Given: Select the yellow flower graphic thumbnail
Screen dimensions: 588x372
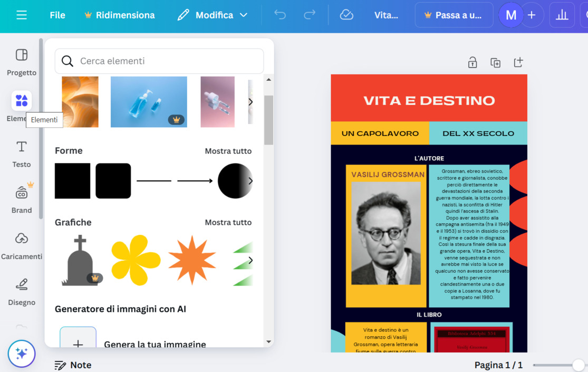Looking at the screenshot, I should pyautogui.click(x=136, y=260).
